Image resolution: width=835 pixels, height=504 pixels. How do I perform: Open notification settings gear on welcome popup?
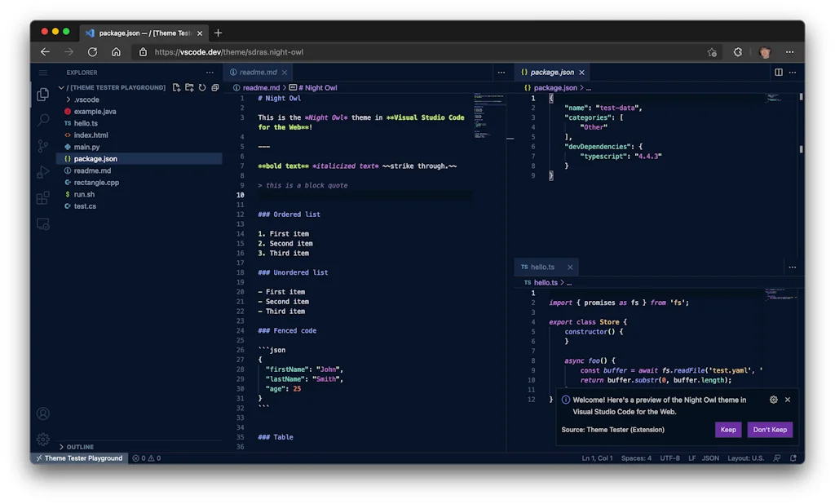[774, 400]
